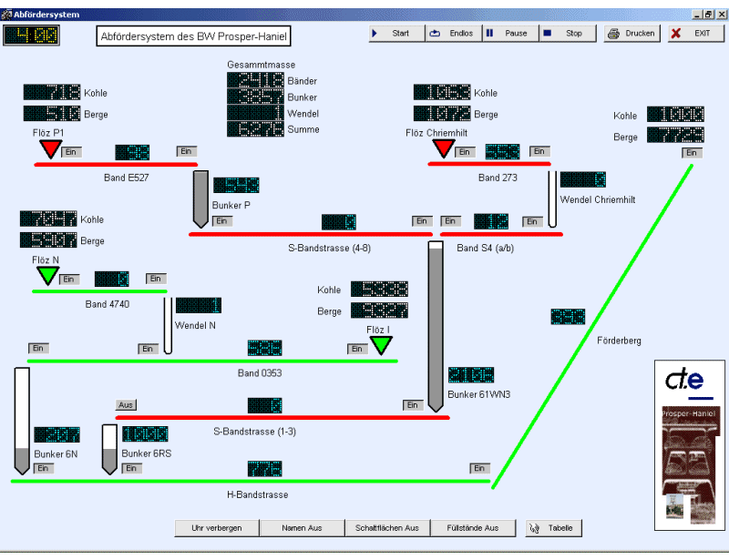Stop the simulation

pyautogui.click(x=567, y=34)
